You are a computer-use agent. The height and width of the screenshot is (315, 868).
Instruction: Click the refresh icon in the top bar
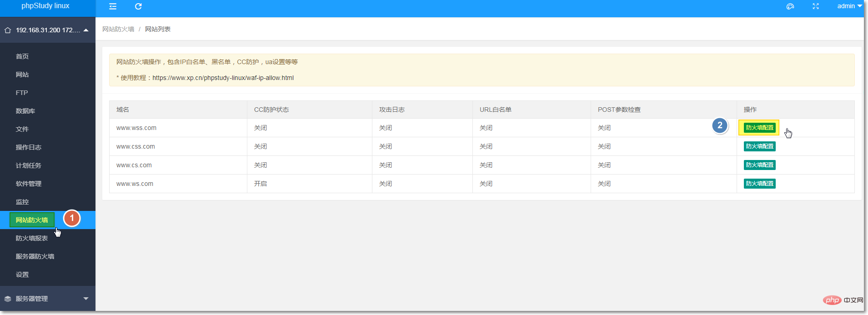point(138,6)
